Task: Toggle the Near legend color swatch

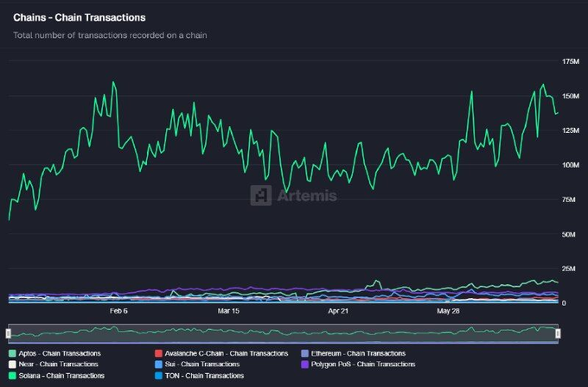Action: pos(12,365)
